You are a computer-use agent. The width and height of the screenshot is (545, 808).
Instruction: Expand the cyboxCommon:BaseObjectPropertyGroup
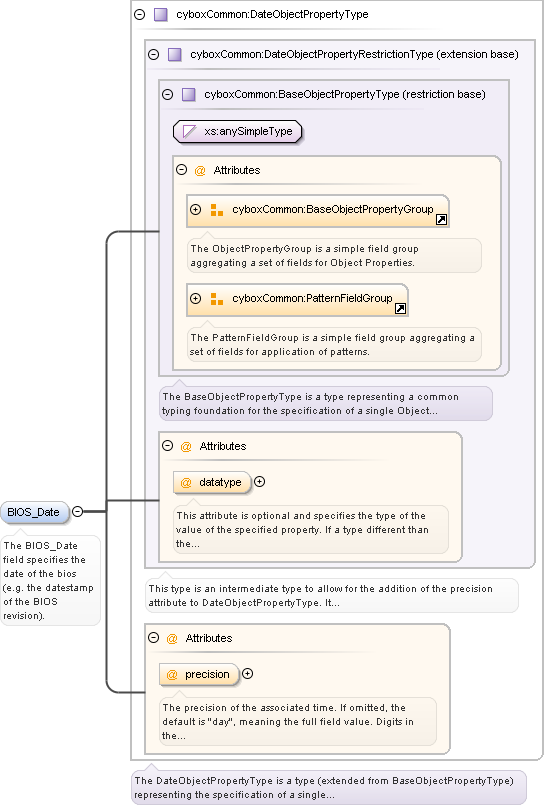195,209
